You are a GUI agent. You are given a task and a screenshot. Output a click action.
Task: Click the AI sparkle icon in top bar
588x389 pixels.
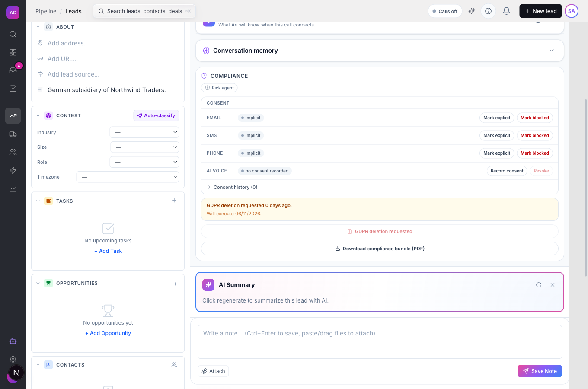coord(472,11)
